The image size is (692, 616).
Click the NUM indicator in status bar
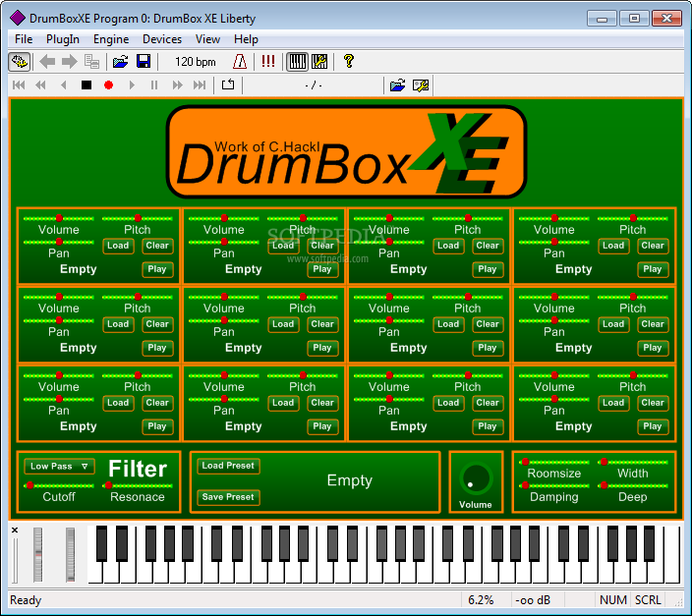tap(613, 600)
